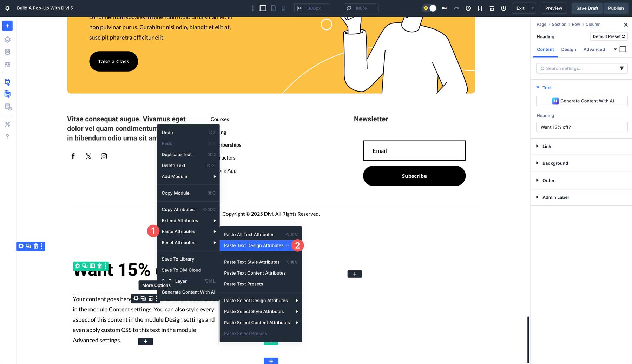This screenshot has width=632, height=364.
Task: Select Paste Text Design Attributes from submenu
Action: (x=254, y=245)
